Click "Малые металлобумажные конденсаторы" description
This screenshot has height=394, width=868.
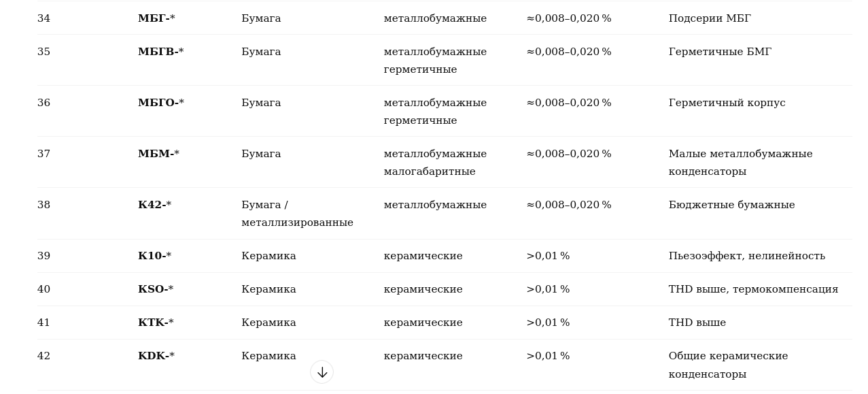tap(740, 163)
